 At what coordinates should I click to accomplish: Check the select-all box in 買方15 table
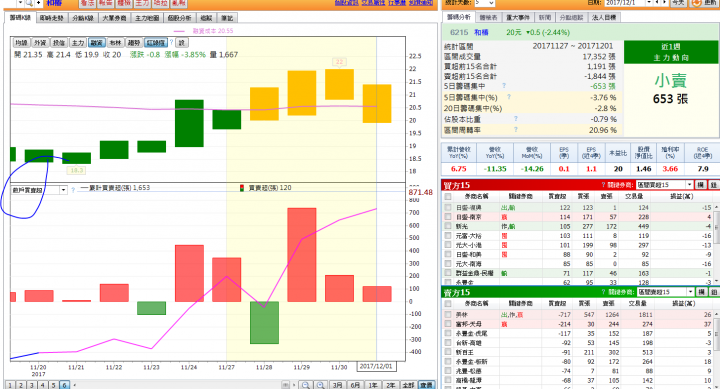(448, 197)
